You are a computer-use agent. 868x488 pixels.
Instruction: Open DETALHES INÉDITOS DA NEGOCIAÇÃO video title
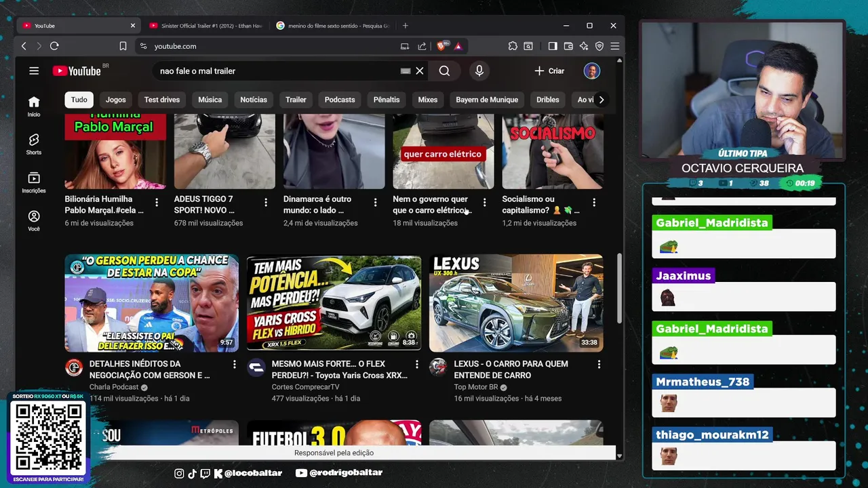[149, 369]
